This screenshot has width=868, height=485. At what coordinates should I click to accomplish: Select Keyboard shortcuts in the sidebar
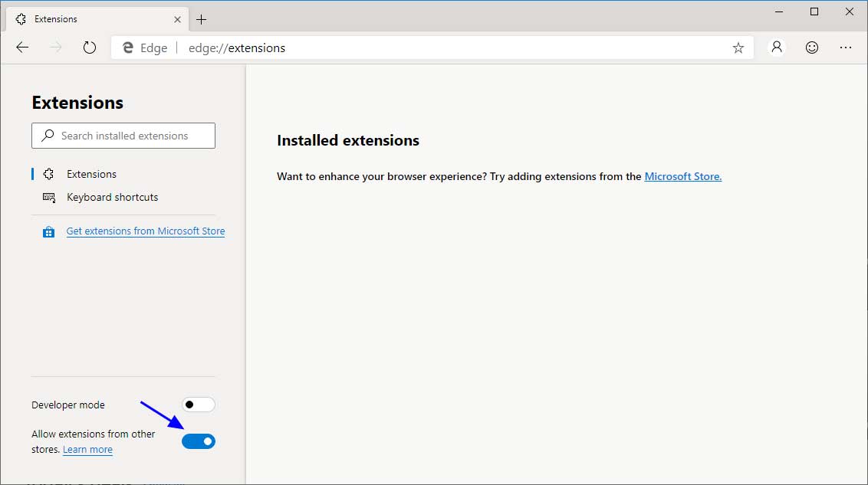(x=112, y=197)
